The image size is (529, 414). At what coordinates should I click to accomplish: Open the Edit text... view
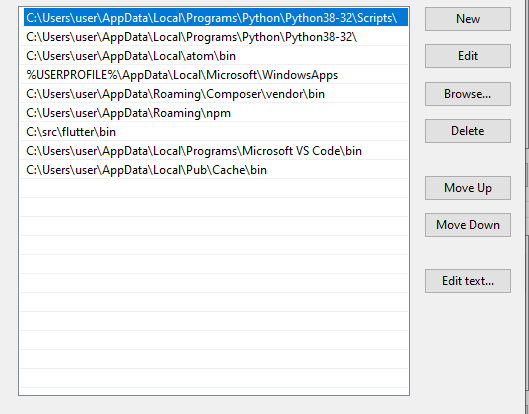(x=468, y=281)
